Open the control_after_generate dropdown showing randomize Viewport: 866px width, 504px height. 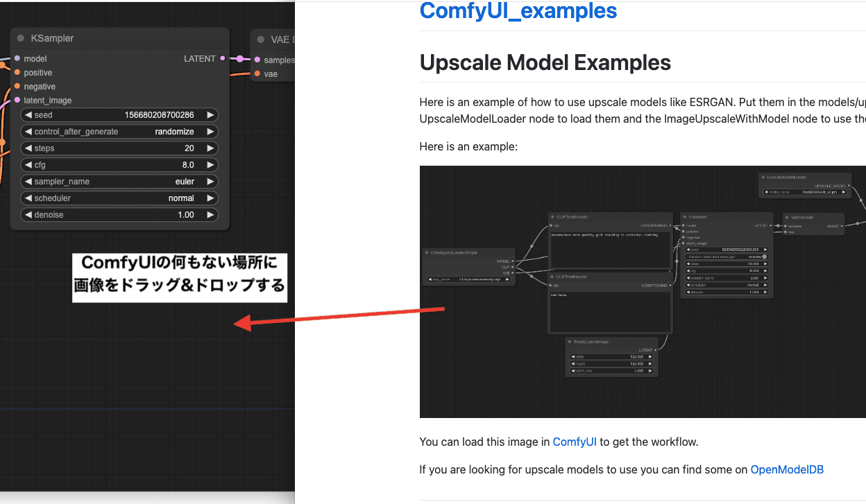(x=119, y=131)
